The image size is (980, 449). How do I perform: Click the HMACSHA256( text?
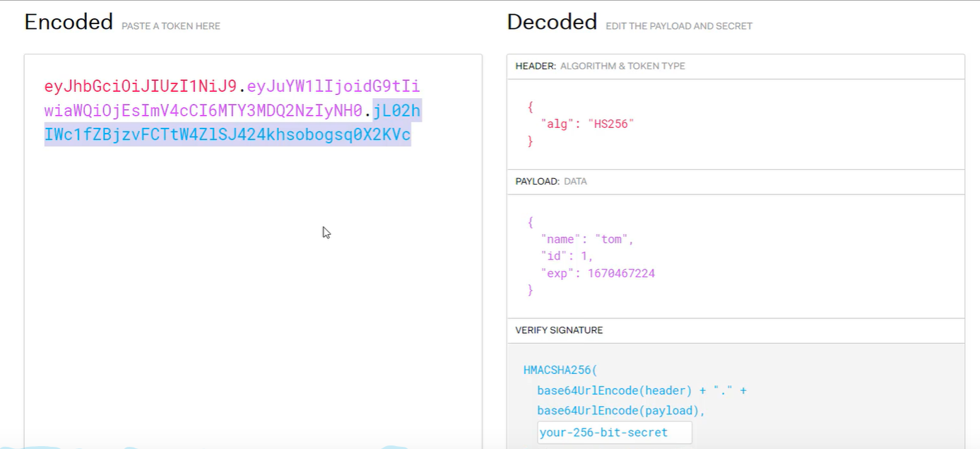[560, 370]
